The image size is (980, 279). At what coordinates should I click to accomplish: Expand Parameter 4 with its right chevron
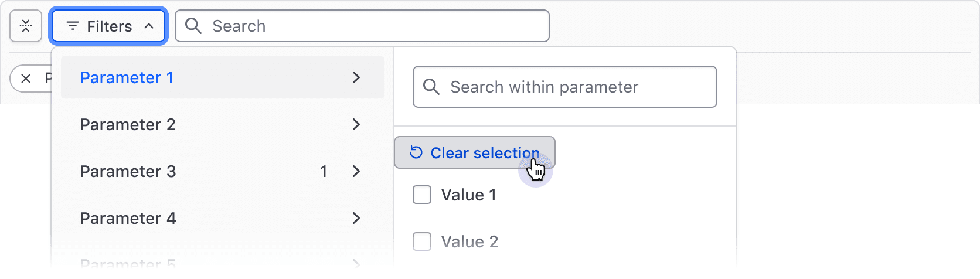pyautogui.click(x=356, y=218)
